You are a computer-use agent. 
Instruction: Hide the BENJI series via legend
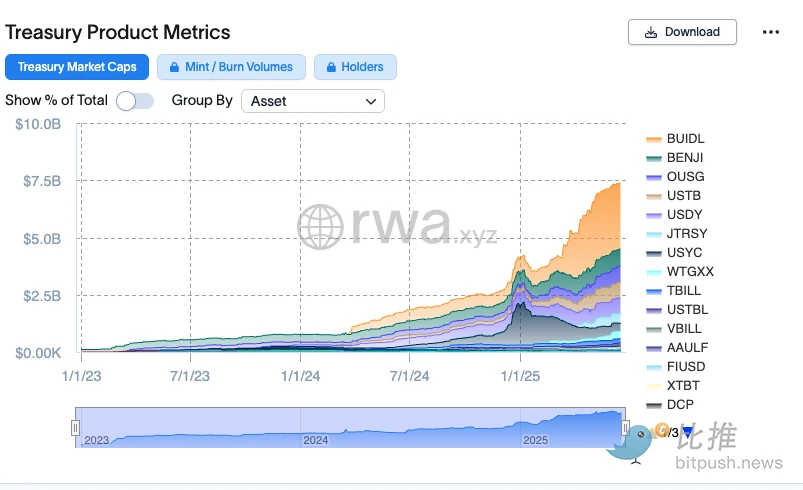coord(685,158)
